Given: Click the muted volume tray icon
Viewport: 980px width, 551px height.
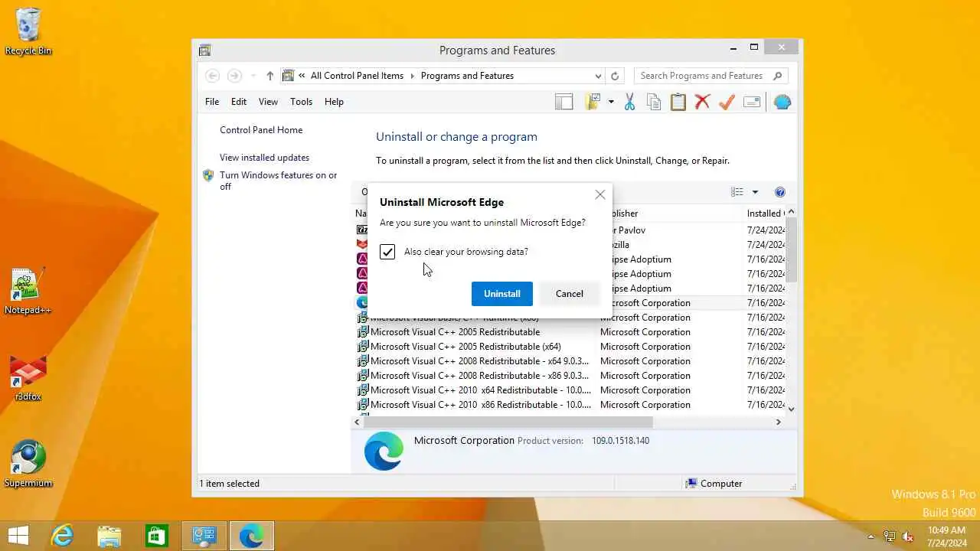Looking at the screenshot, I should pos(908,536).
